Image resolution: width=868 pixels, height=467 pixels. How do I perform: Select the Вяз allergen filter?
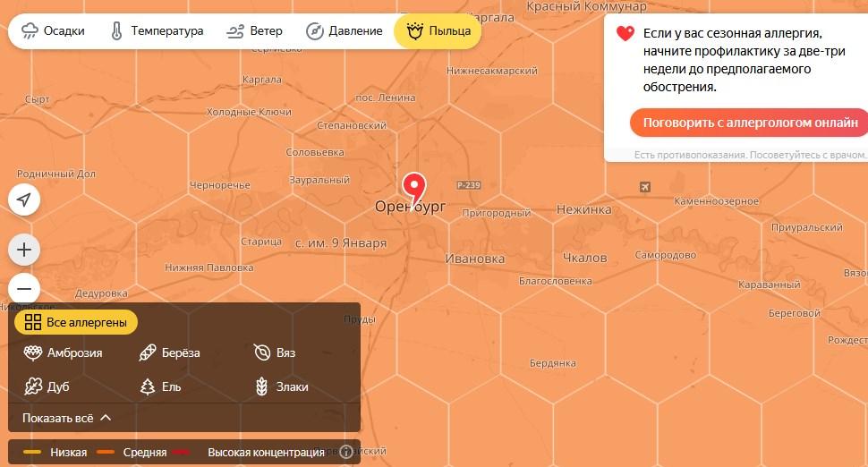click(x=275, y=353)
